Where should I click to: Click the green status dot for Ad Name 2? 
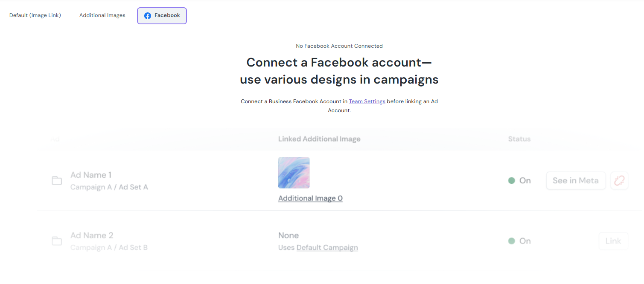pos(512,241)
